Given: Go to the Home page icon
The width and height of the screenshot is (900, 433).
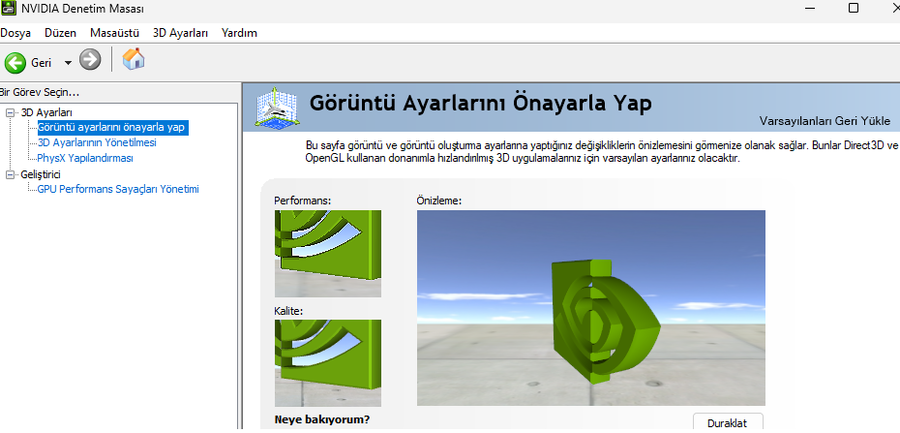Looking at the screenshot, I should click(133, 59).
